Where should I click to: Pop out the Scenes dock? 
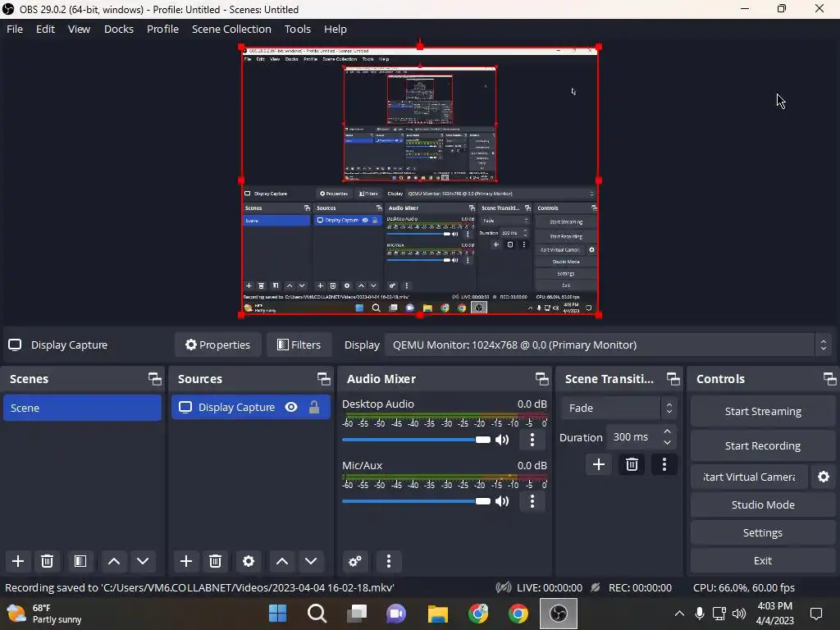pos(155,379)
